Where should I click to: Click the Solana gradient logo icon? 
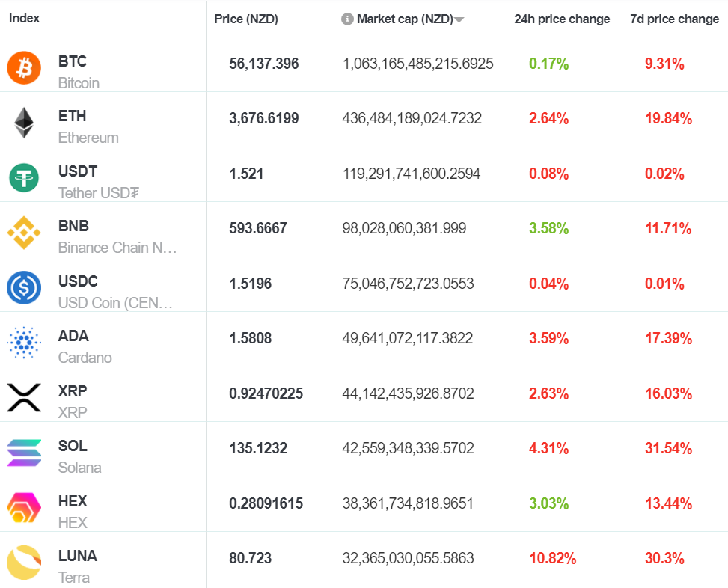click(x=24, y=453)
